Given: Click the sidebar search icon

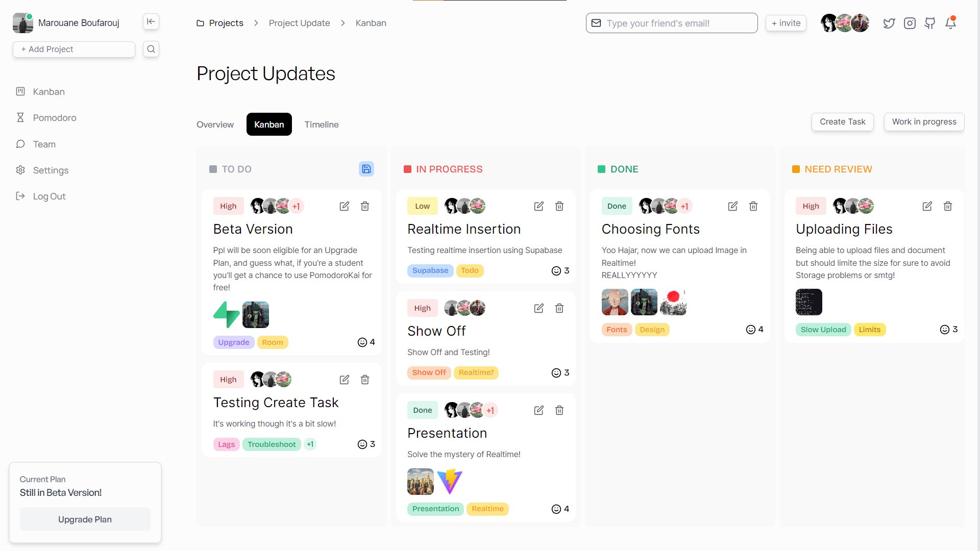Looking at the screenshot, I should [x=151, y=49].
